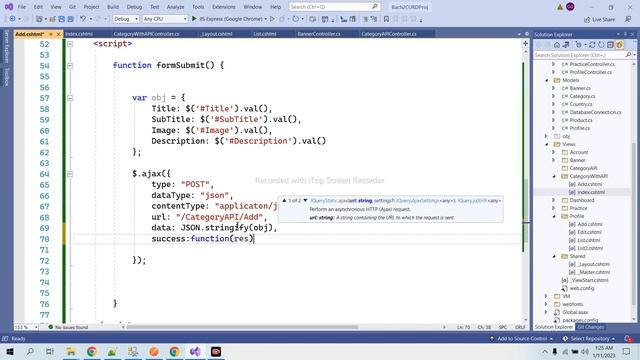640x360 pixels.
Task: Switch to the BannerController.cs tab
Action: [x=319, y=34]
